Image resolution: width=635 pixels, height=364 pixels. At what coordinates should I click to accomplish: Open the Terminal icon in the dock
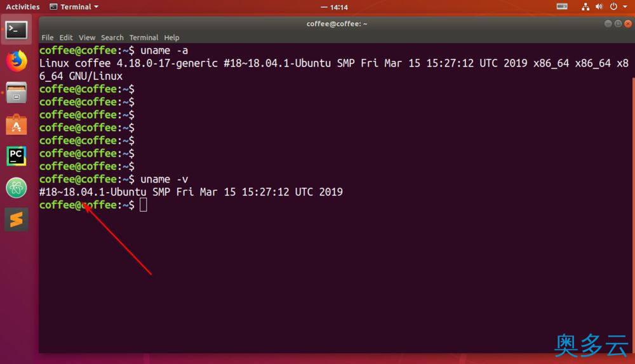(x=17, y=30)
